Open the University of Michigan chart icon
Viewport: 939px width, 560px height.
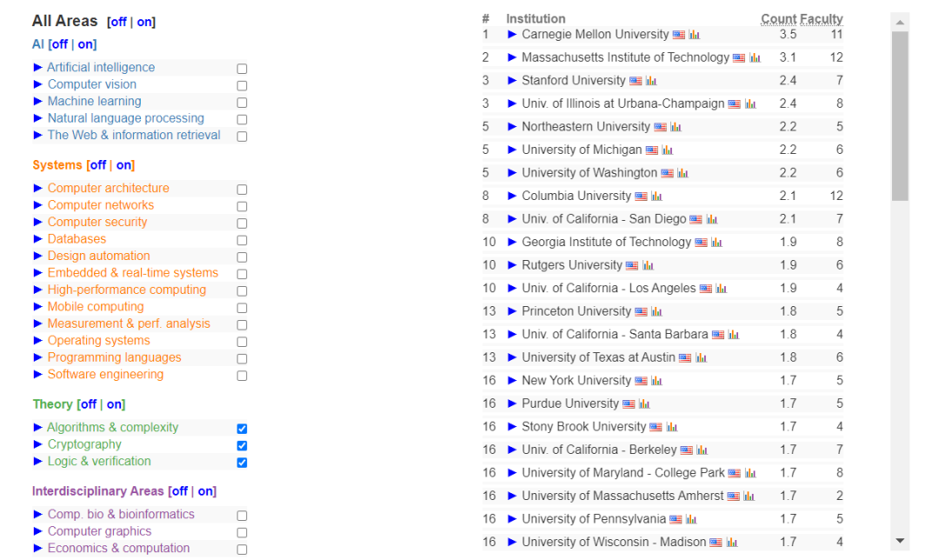[667, 150]
